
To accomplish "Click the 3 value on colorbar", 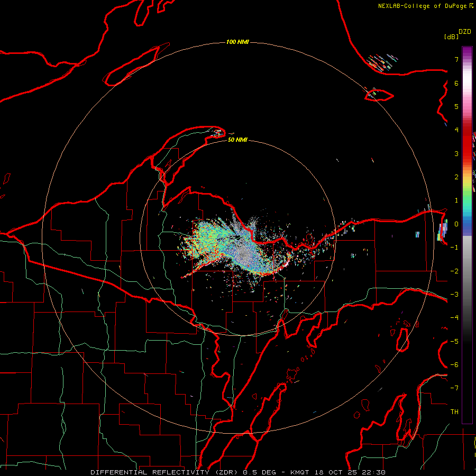I will click(456, 153).
